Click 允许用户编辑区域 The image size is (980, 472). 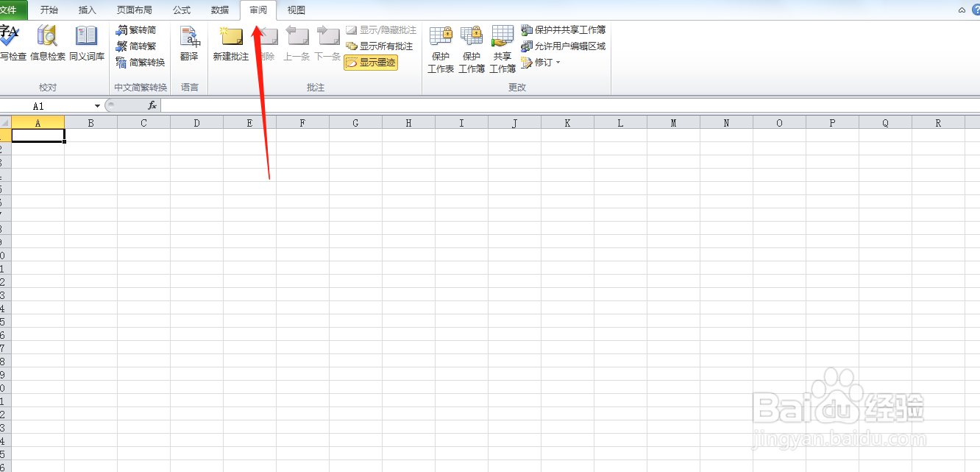pos(563,46)
